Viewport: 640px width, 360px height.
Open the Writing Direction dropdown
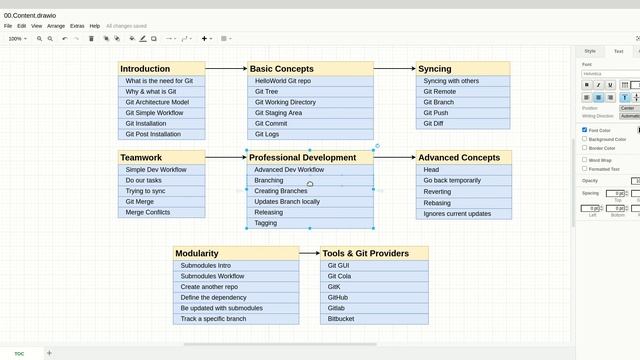click(629, 116)
